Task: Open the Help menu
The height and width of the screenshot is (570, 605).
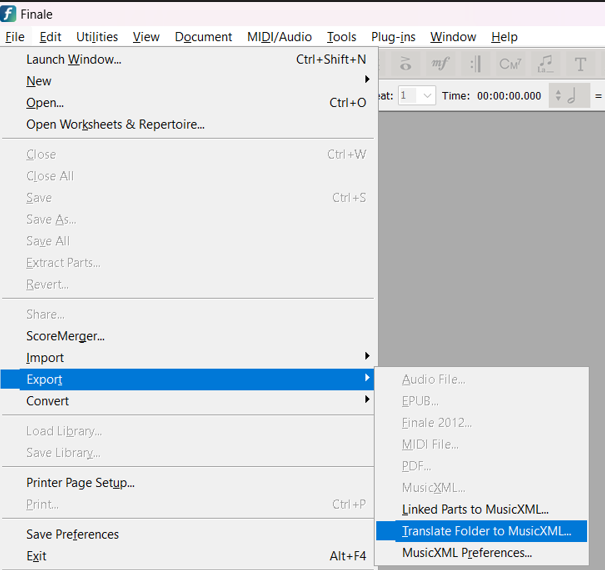Action: point(504,37)
